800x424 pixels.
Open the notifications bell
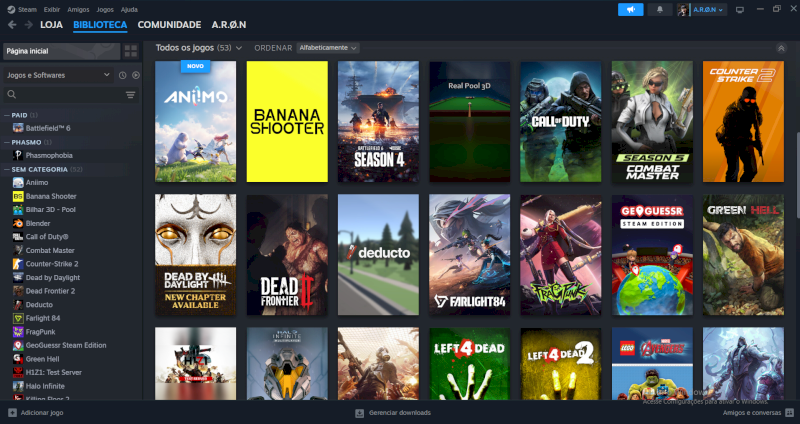point(660,10)
